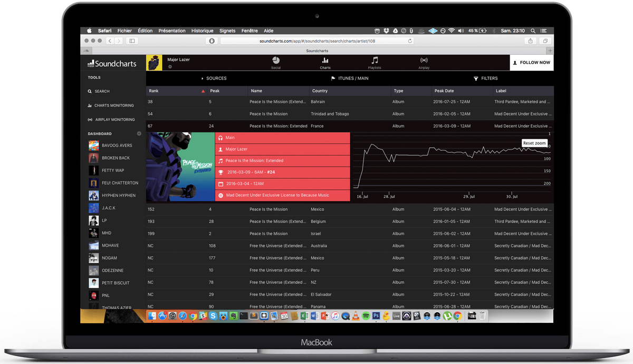Click the Follow Now button
The height and width of the screenshot is (364, 633).
point(532,62)
